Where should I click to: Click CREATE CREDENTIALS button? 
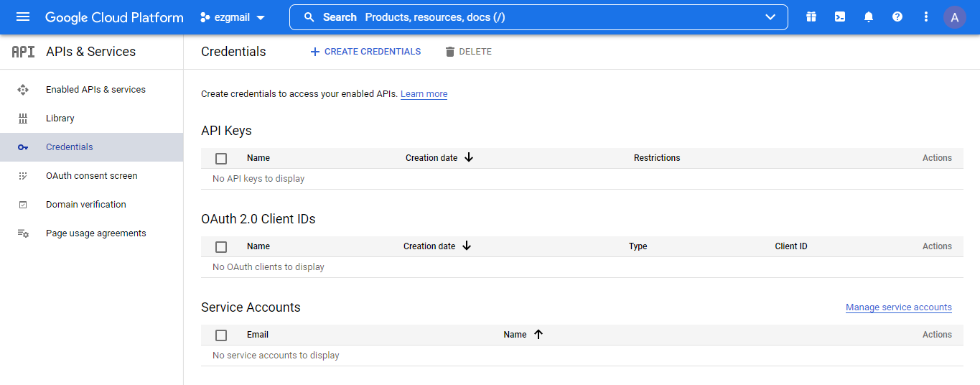click(x=365, y=52)
